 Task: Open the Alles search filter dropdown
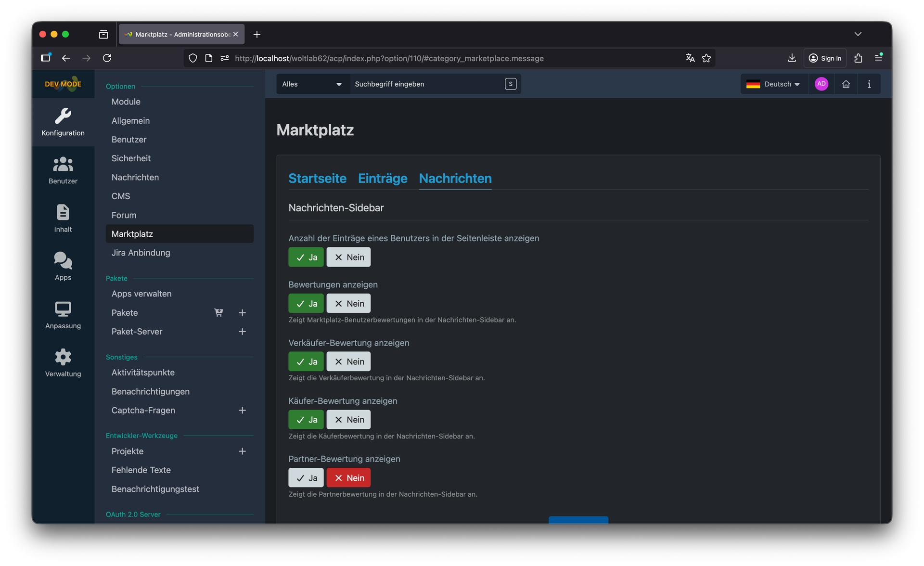[x=312, y=84]
